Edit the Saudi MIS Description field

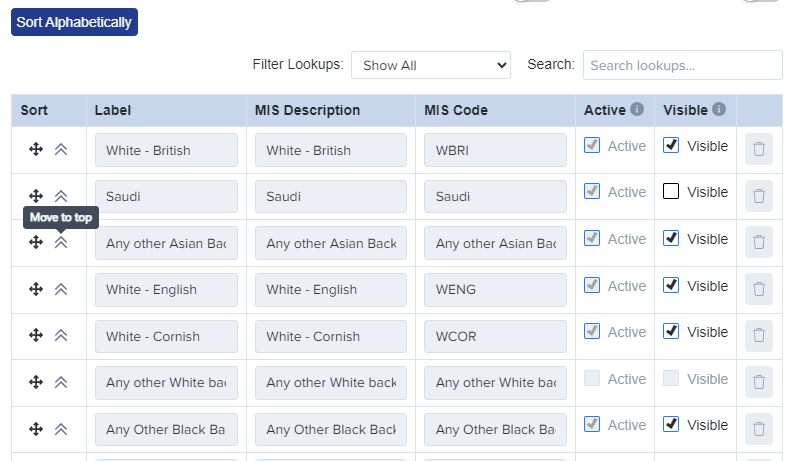331,196
